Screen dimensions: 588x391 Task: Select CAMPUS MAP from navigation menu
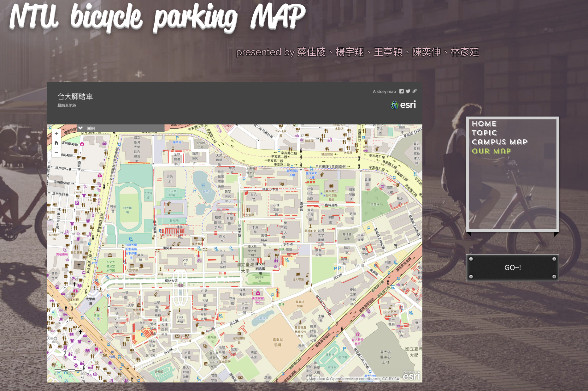point(499,142)
